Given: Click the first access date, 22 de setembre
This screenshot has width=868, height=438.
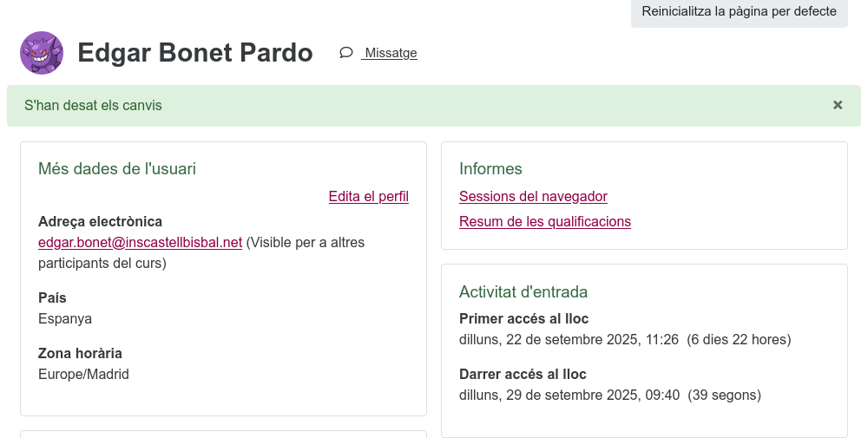Looking at the screenshot, I should pos(569,340).
